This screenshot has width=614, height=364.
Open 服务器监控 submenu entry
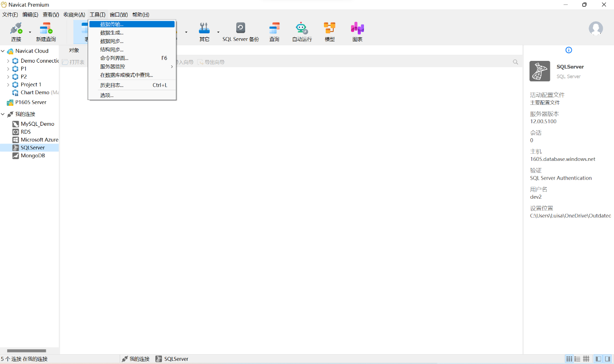113,67
